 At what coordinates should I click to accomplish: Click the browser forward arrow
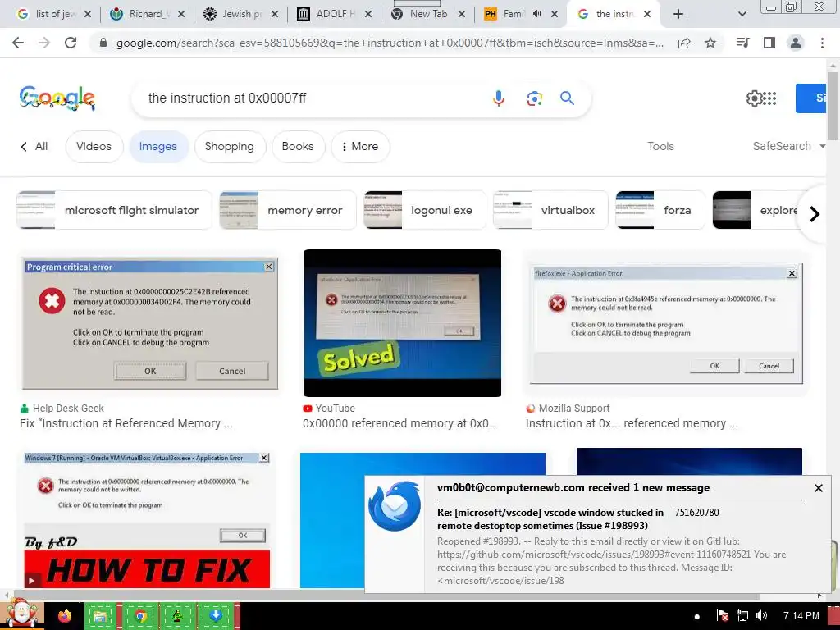(44, 43)
